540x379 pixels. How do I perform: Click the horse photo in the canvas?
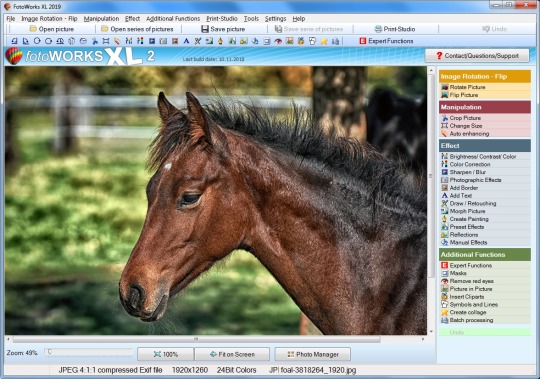(216, 201)
